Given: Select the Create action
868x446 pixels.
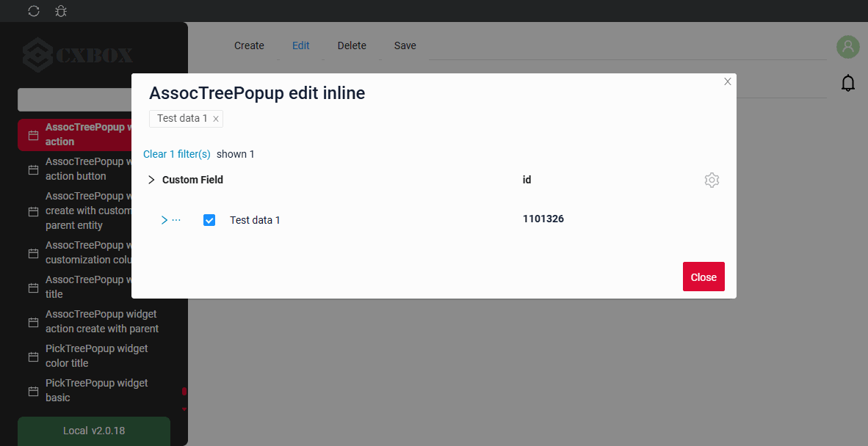Looking at the screenshot, I should [x=249, y=46].
